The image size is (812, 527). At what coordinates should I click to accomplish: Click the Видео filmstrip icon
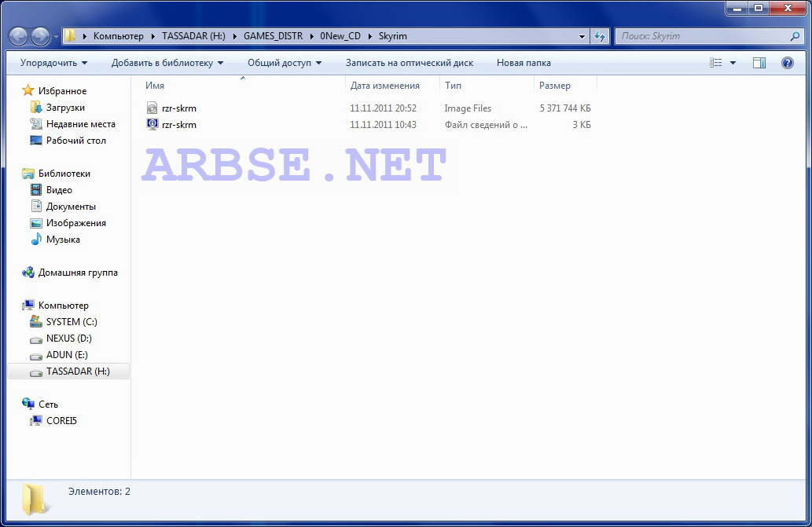tap(35, 190)
